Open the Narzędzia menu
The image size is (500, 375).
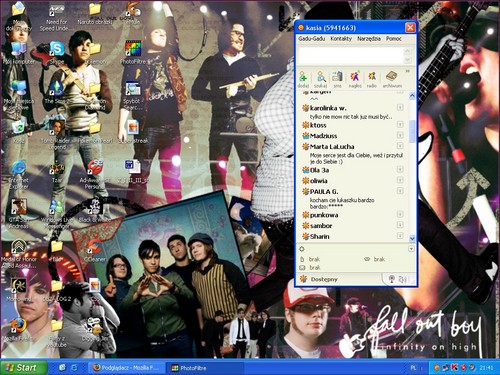[x=369, y=39]
